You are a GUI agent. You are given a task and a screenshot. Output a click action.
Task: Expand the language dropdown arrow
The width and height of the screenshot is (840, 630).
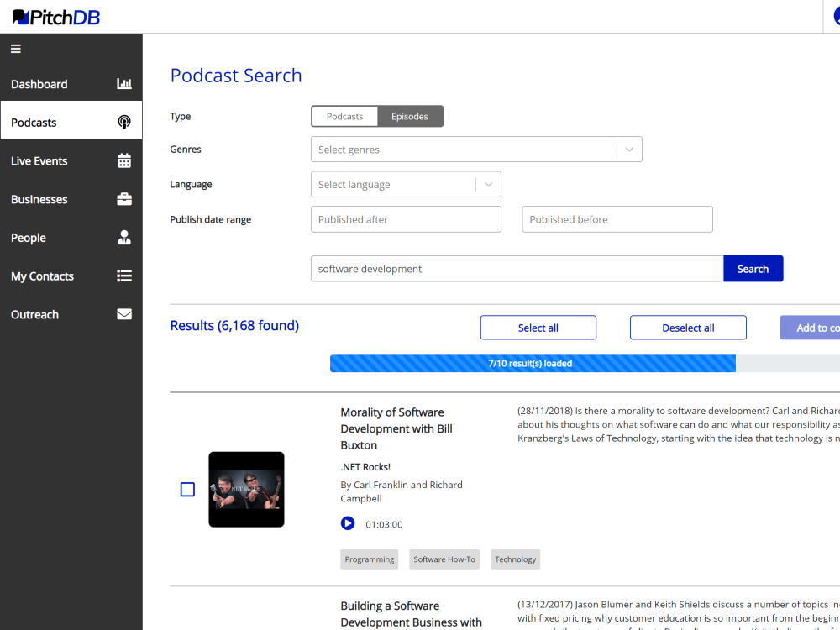[489, 184]
